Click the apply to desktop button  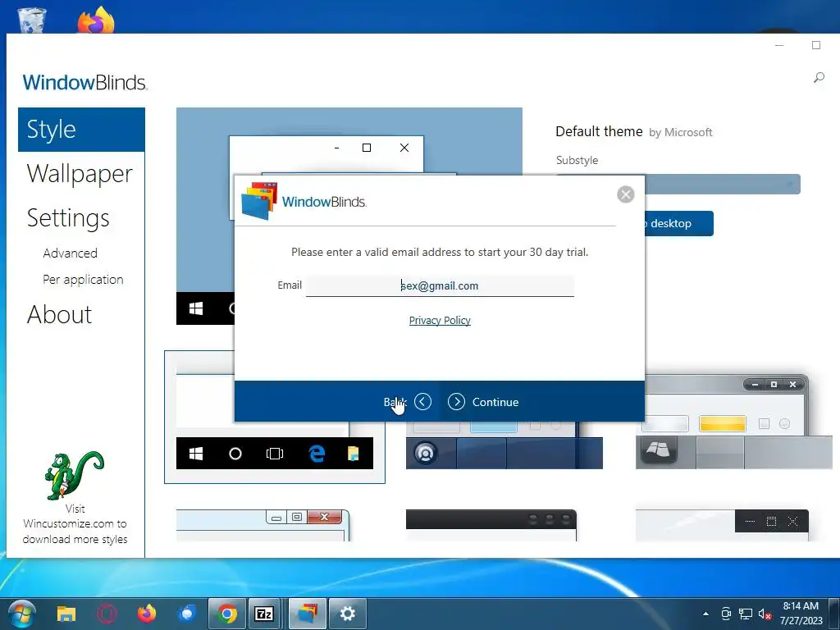(679, 223)
